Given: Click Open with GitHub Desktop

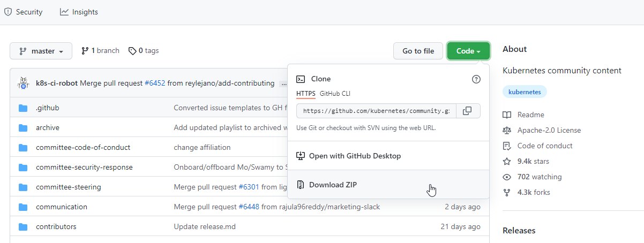Looking at the screenshot, I should (x=388, y=156).
